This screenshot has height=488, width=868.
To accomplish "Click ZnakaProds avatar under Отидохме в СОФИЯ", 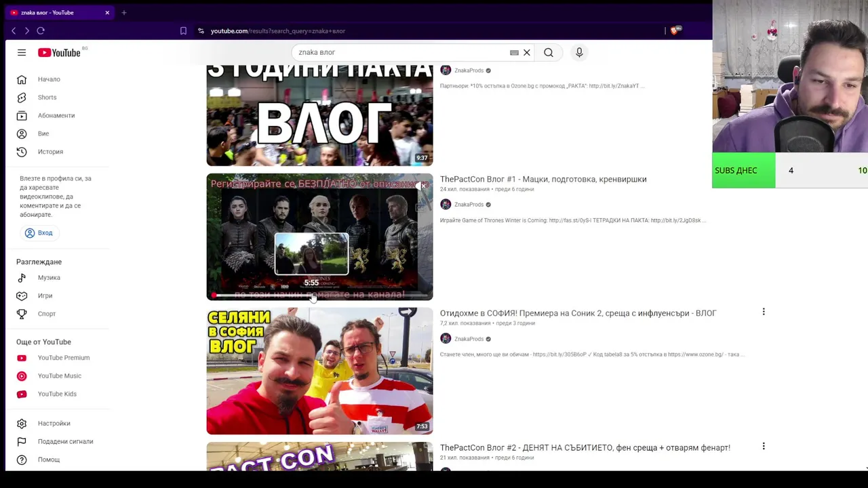I will (x=446, y=339).
